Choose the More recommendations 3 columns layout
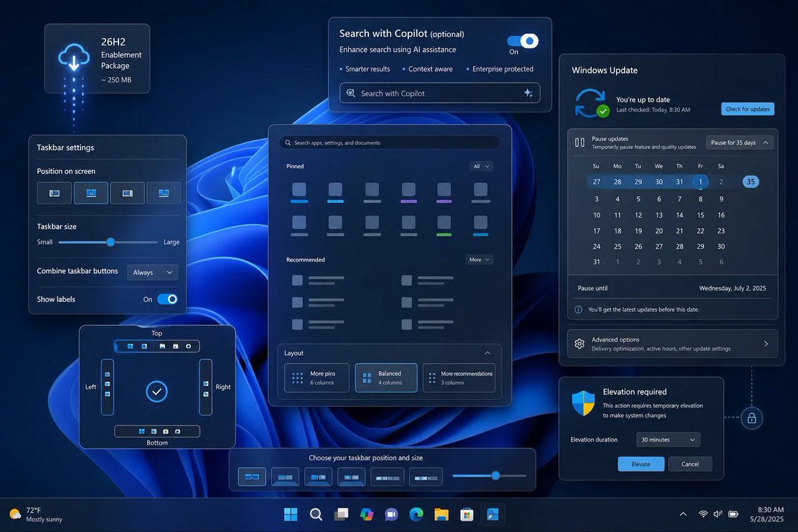798x532 pixels. (x=459, y=378)
